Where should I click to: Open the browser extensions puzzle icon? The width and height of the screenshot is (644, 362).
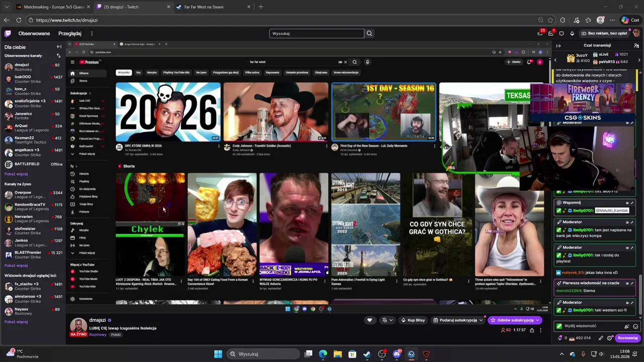pyautogui.click(x=562, y=20)
